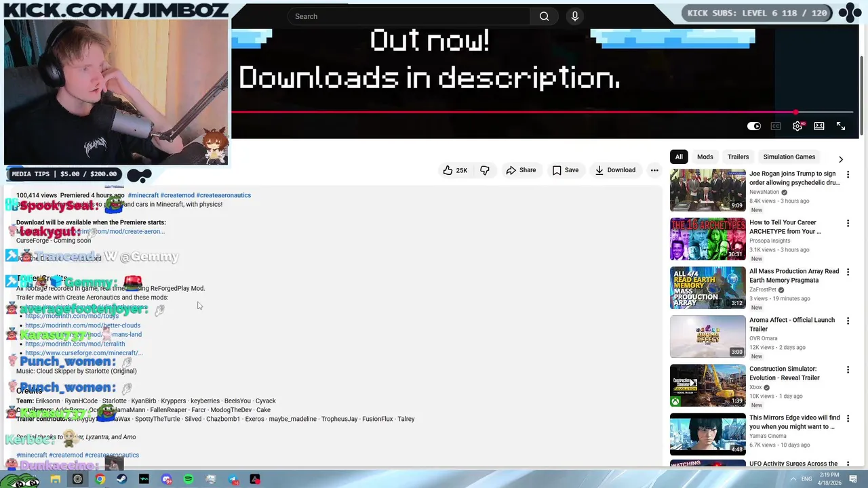
Task: Open OBS Studio from taskbar
Action: pos(77,479)
